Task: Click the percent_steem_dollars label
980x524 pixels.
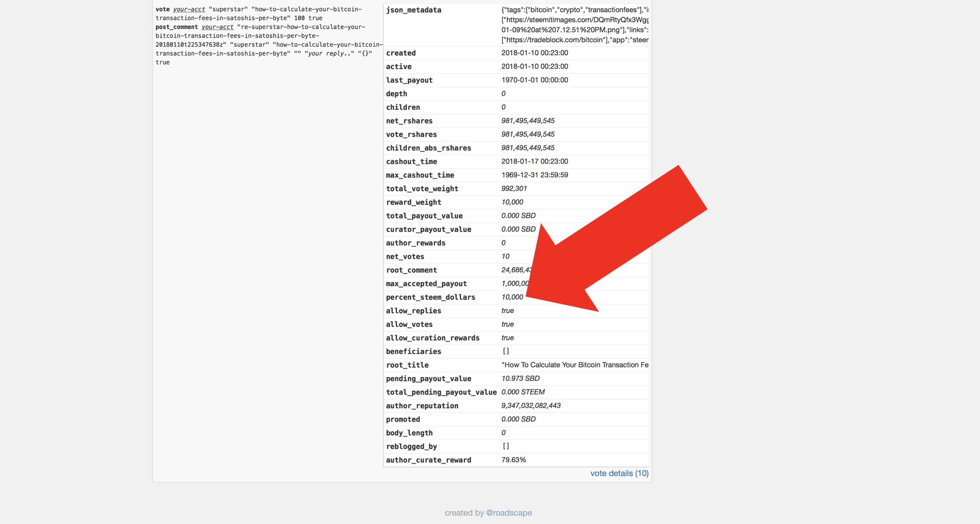Action: coord(430,298)
